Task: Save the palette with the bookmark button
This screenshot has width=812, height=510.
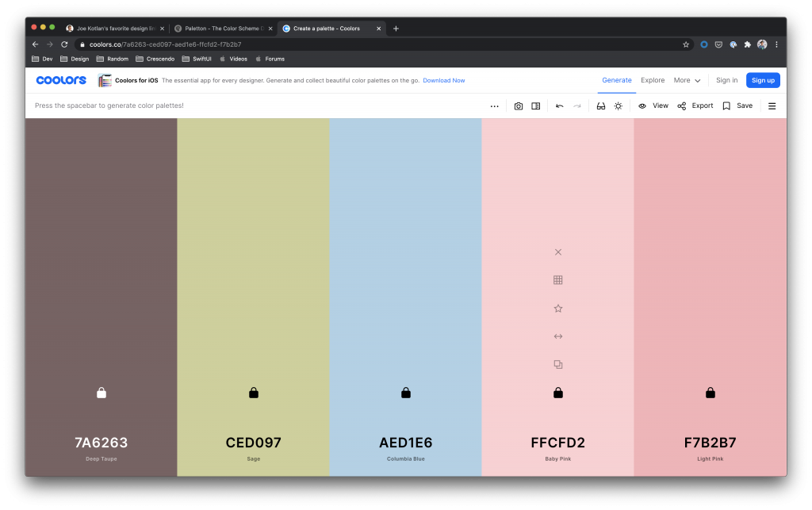Action: coord(737,105)
